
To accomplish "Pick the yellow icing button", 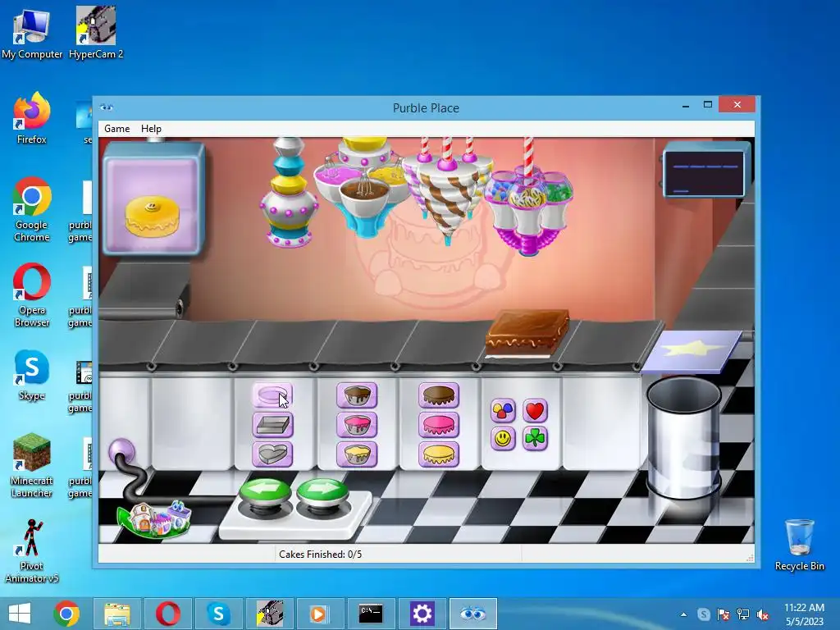I will click(x=439, y=454).
